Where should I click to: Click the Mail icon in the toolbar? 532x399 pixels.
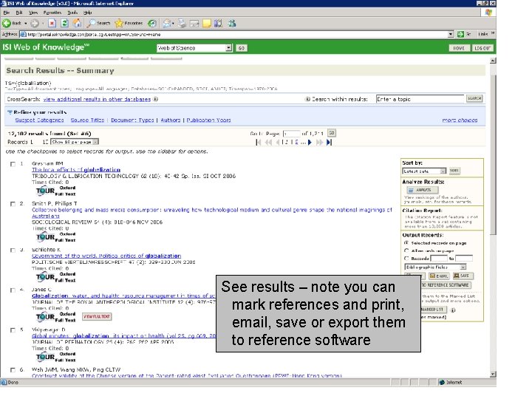point(166,23)
